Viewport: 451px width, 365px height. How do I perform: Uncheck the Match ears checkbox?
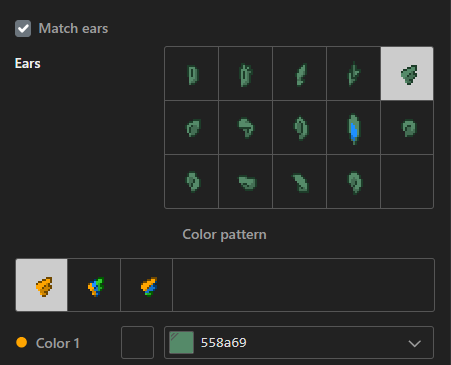click(x=23, y=28)
